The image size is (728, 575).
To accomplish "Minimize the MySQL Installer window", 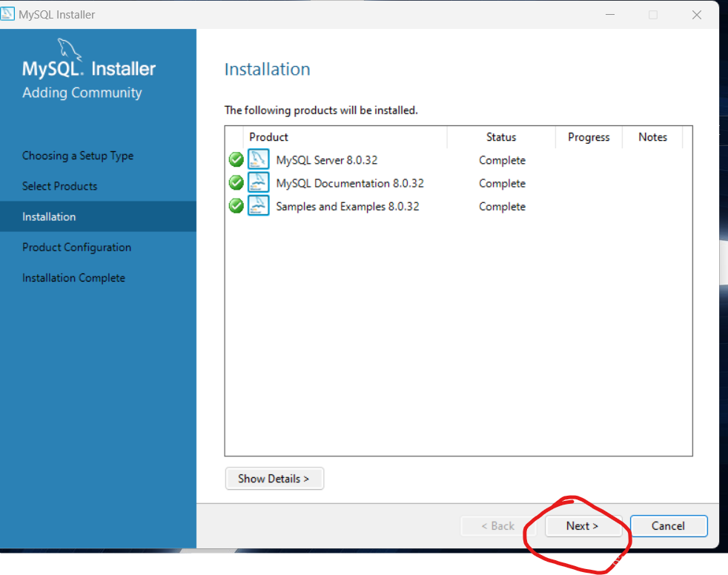I will (x=610, y=15).
